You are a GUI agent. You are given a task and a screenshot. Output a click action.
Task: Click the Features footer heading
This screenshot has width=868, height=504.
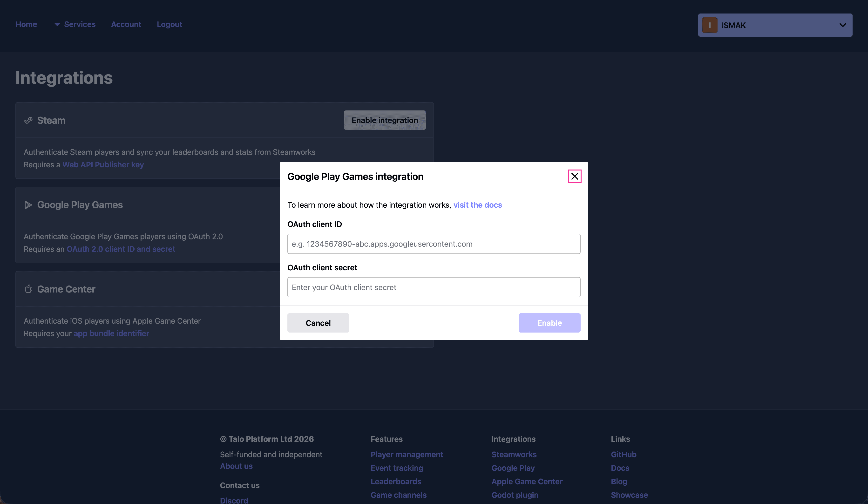tap(387, 439)
